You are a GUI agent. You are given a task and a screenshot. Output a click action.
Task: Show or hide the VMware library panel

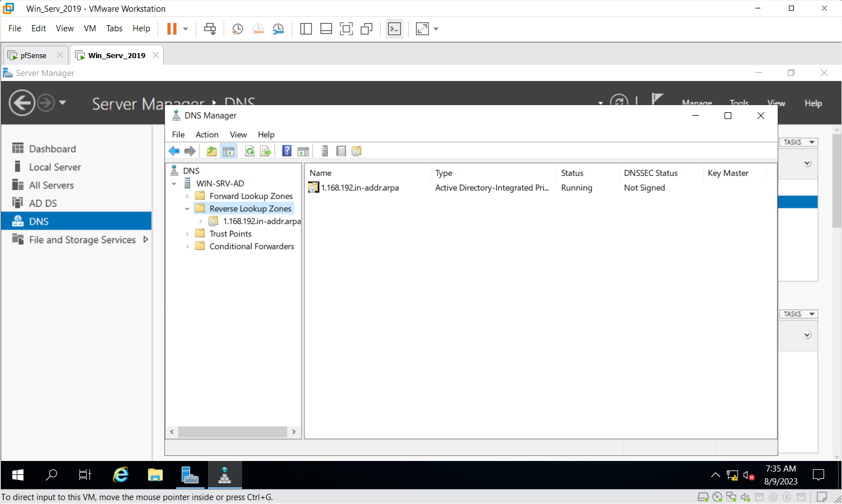tap(306, 28)
